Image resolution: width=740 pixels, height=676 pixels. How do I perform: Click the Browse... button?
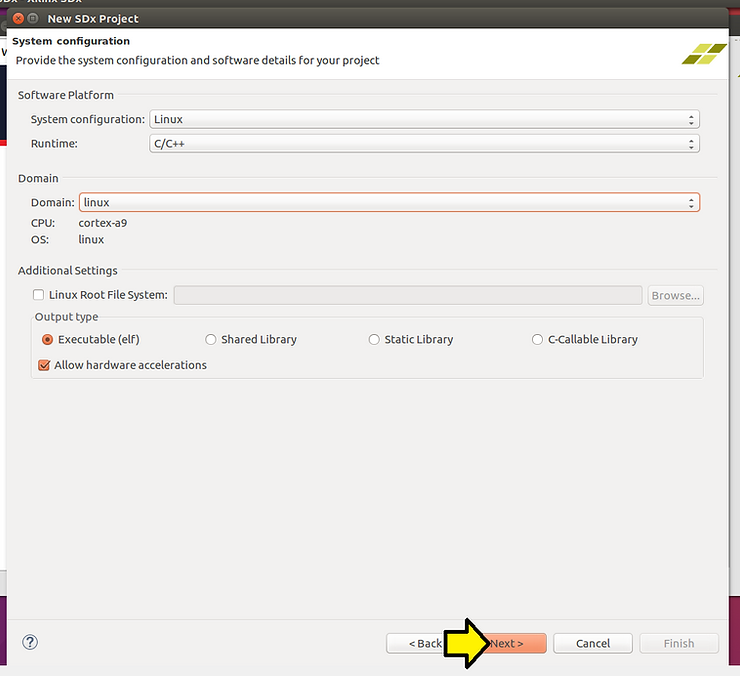[676, 295]
